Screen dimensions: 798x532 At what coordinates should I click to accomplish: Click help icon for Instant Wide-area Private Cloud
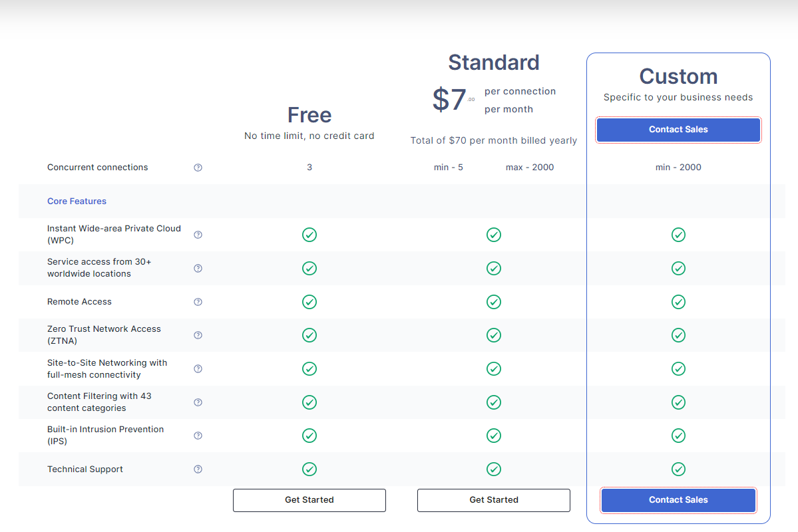click(x=198, y=235)
